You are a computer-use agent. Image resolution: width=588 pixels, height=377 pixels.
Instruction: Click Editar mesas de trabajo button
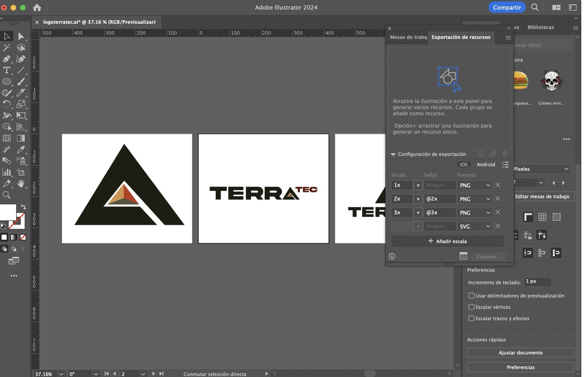pos(542,196)
